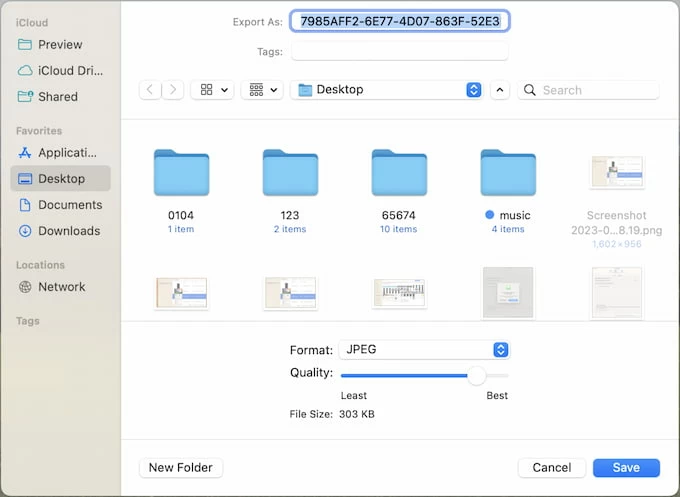The width and height of the screenshot is (680, 497).
Task: Open the 65674 folder
Action: coord(398,173)
